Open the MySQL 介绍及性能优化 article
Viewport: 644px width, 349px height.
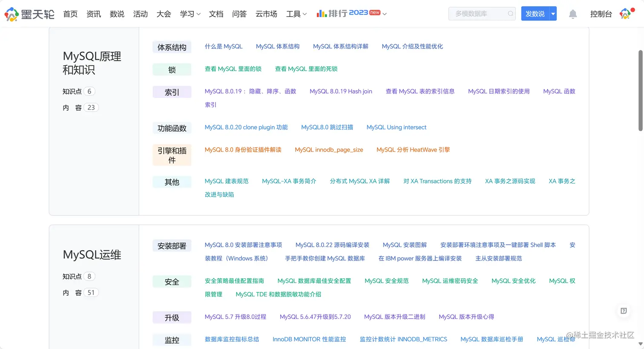coord(412,46)
